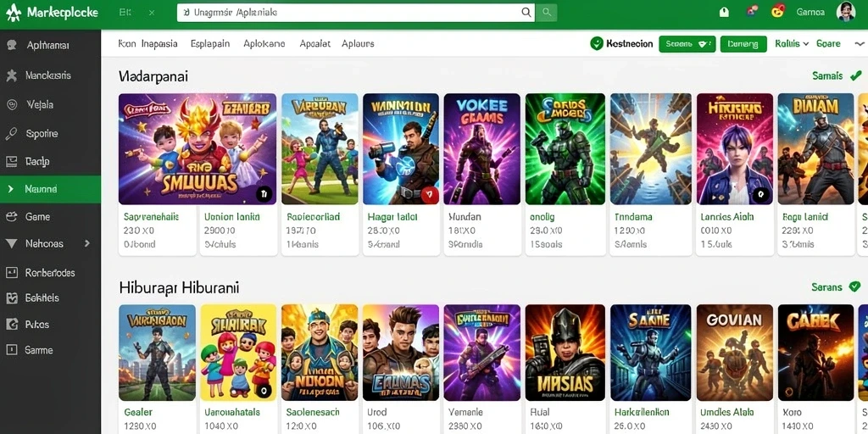Select the Apoalat tab
This screenshot has height=434, width=868.
click(315, 44)
